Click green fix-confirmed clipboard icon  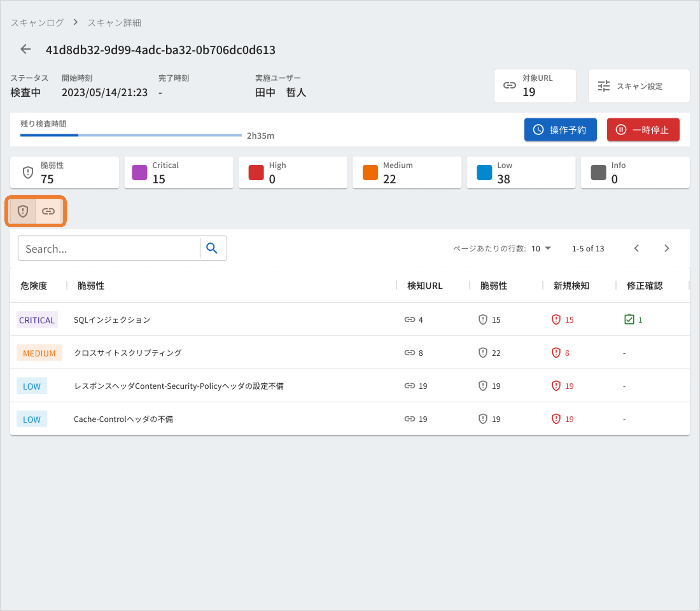click(629, 319)
